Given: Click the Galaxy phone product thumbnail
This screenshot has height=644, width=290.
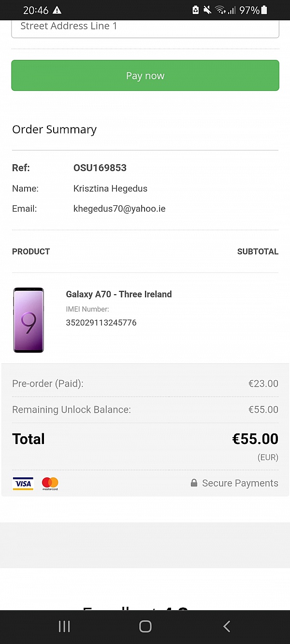Looking at the screenshot, I should [29, 320].
